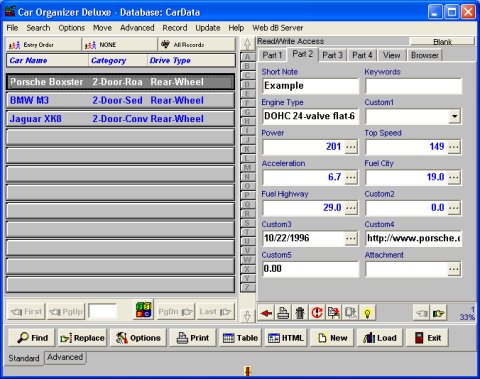Viewport: 480px width, 379px height.
Task: Click the Find button with magnifier
Action: (x=32, y=338)
